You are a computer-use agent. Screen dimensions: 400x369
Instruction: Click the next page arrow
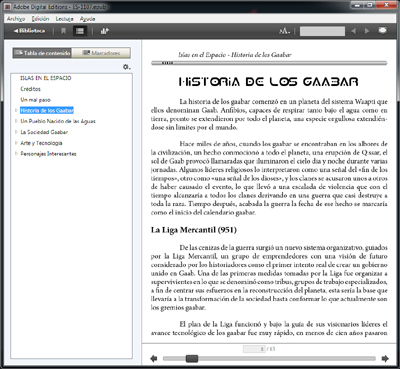tap(385, 359)
